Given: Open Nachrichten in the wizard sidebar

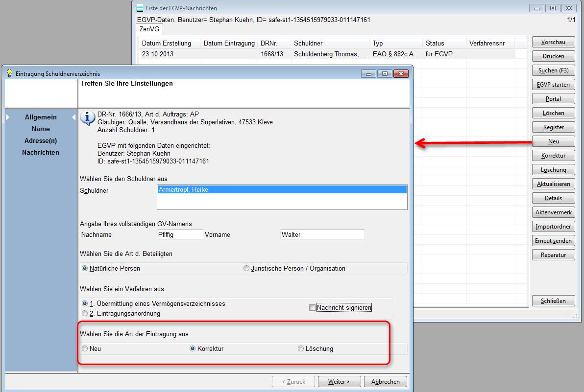Looking at the screenshot, I should click(x=41, y=152).
